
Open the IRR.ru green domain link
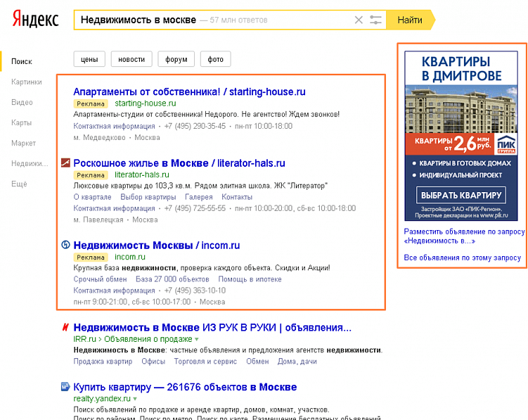pyautogui.click(x=84, y=339)
